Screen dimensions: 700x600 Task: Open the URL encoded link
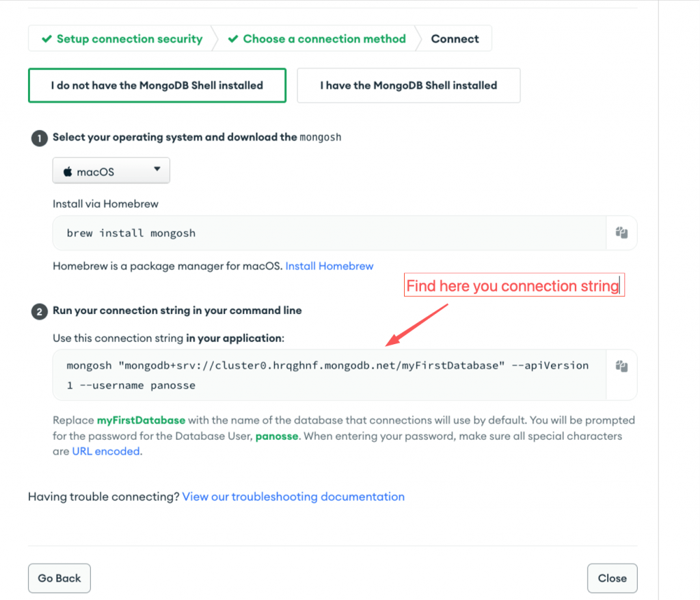(x=106, y=452)
